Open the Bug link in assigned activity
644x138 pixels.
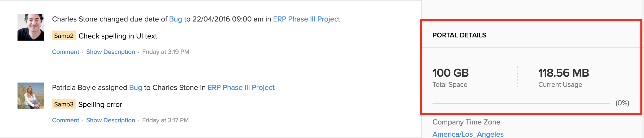click(x=135, y=88)
